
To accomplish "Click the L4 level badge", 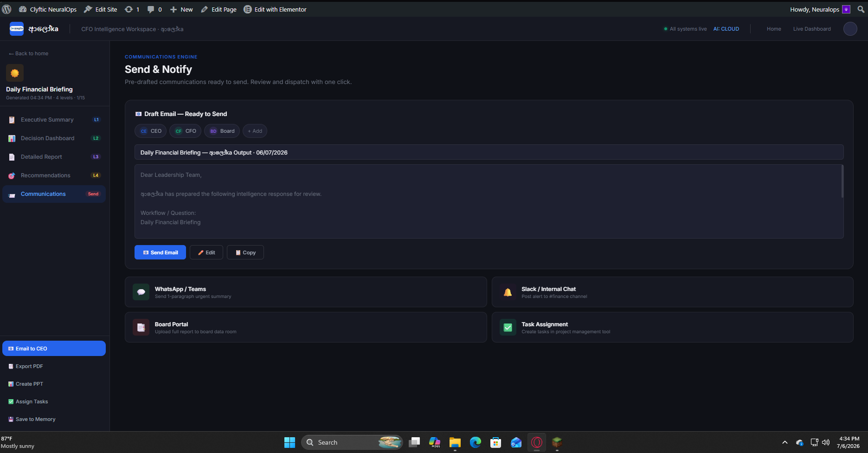I will tap(96, 175).
